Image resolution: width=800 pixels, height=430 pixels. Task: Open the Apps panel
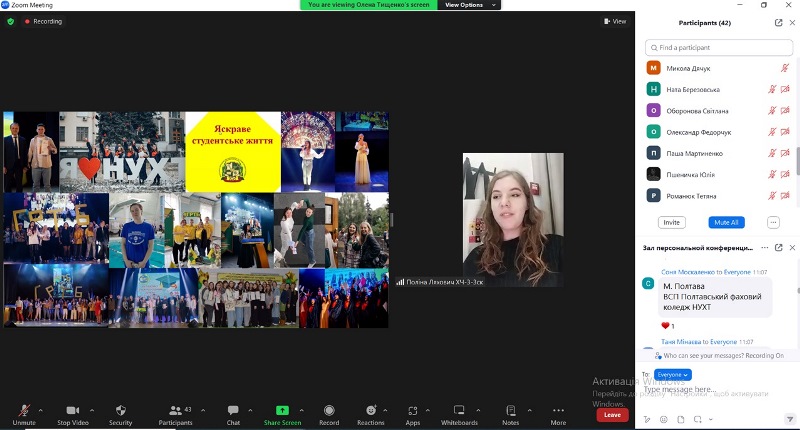pos(413,410)
